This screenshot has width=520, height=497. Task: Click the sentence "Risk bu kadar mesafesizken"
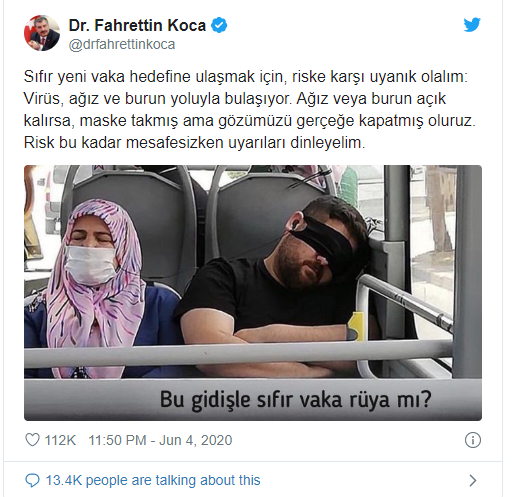click(x=194, y=143)
